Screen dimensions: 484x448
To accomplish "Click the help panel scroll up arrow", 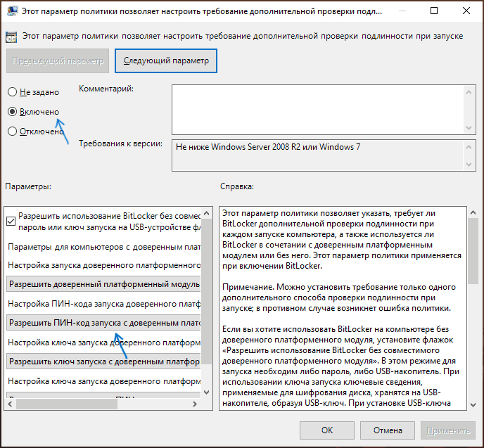I will 473,212.
